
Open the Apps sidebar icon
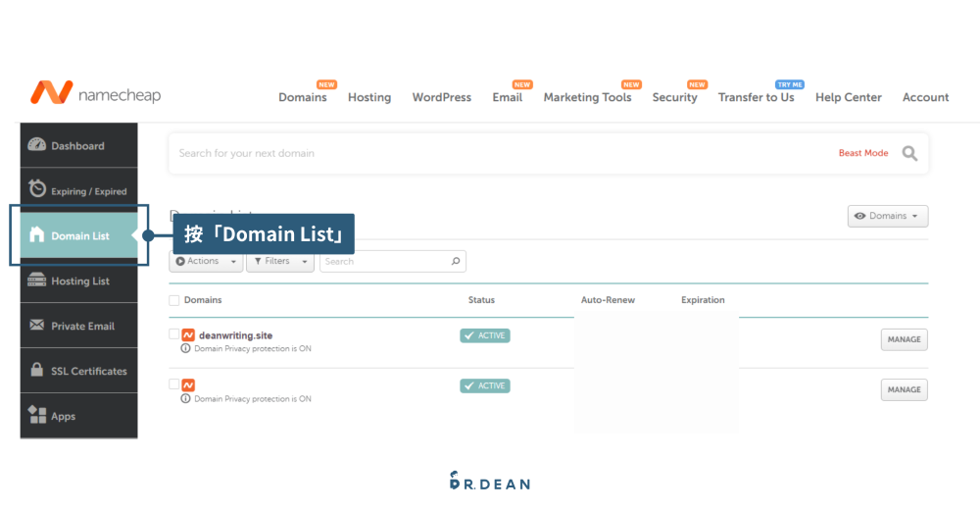tap(37, 415)
